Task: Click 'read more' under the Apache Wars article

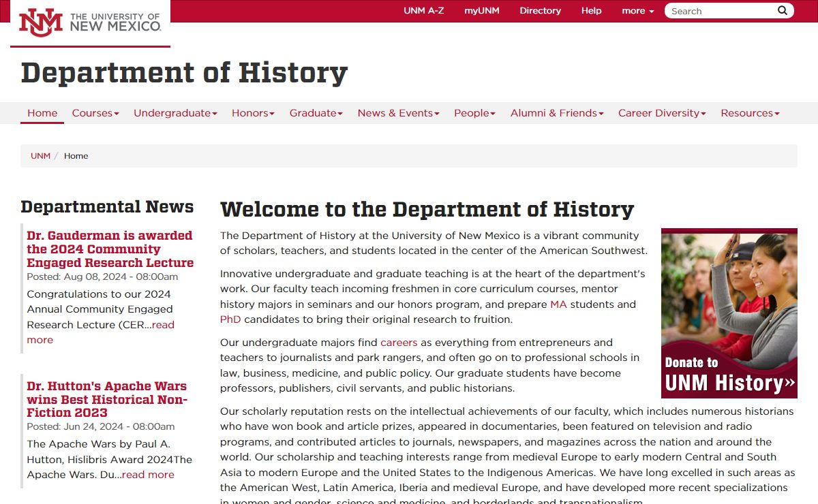Action: pyautogui.click(x=148, y=475)
